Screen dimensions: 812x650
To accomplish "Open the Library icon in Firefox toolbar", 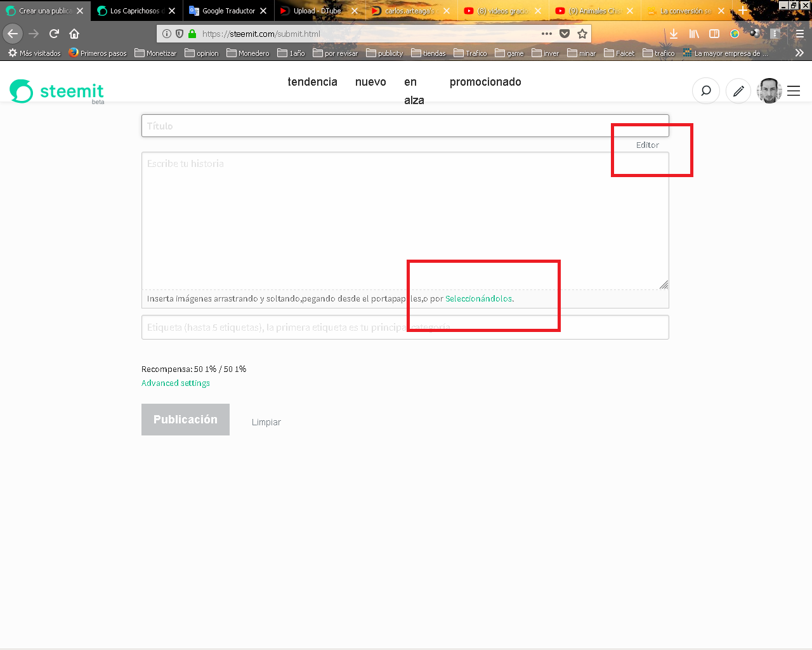I will (694, 34).
